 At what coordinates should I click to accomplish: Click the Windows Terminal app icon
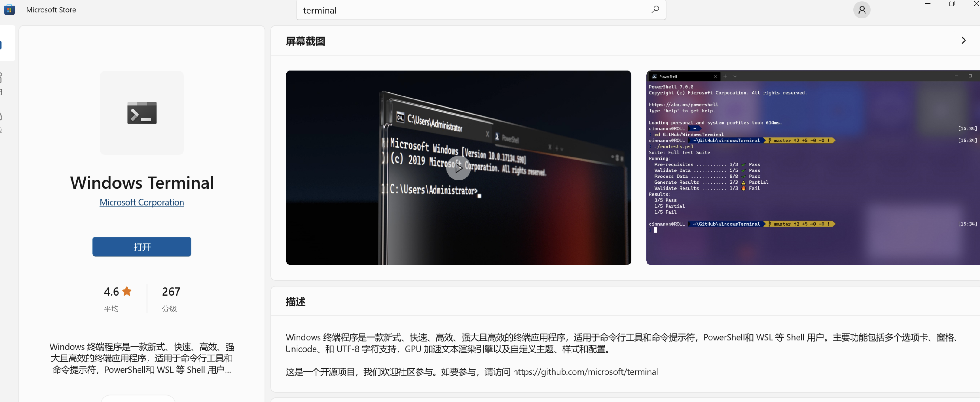coord(142,112)
